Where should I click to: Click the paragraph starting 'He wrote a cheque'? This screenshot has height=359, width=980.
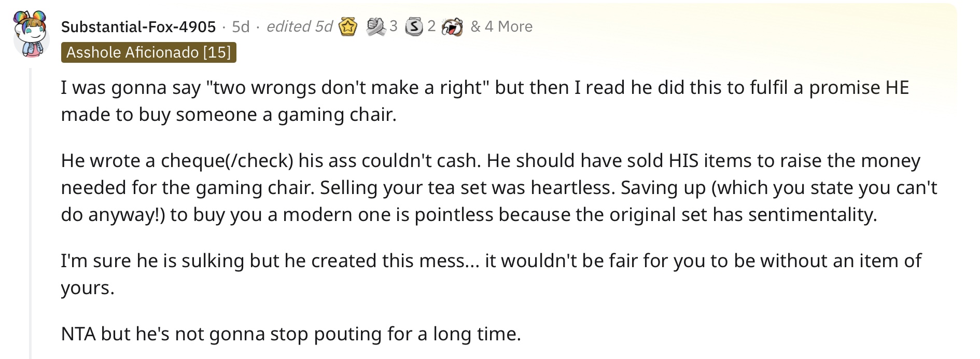(499, 187)
